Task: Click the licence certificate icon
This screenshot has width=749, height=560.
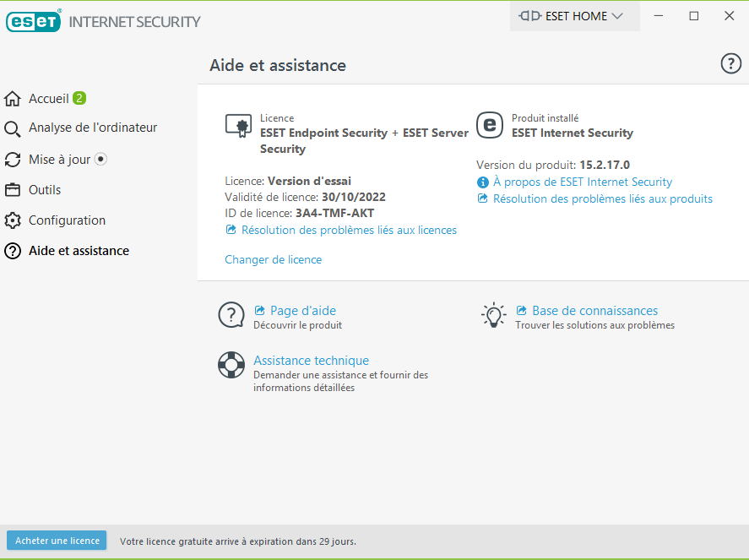Action: point(238,126)
